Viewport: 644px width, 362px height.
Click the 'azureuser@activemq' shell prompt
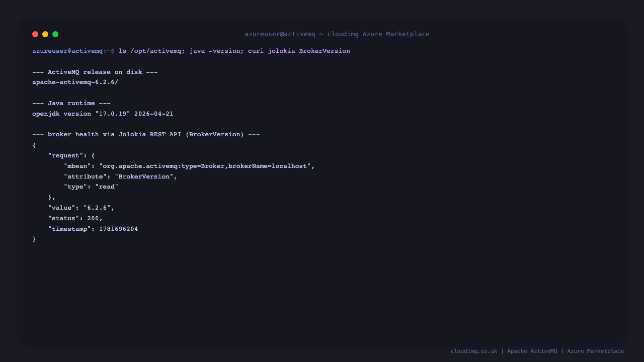click(x=67, y=51)
